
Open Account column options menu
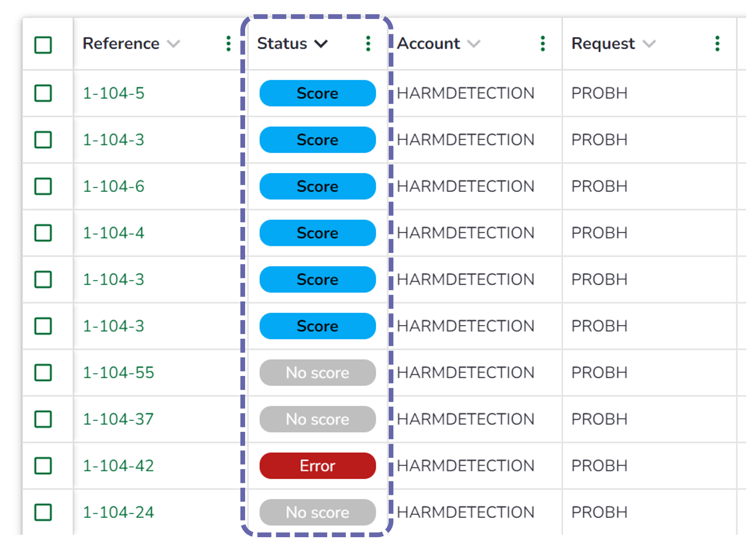click(543, 44)
